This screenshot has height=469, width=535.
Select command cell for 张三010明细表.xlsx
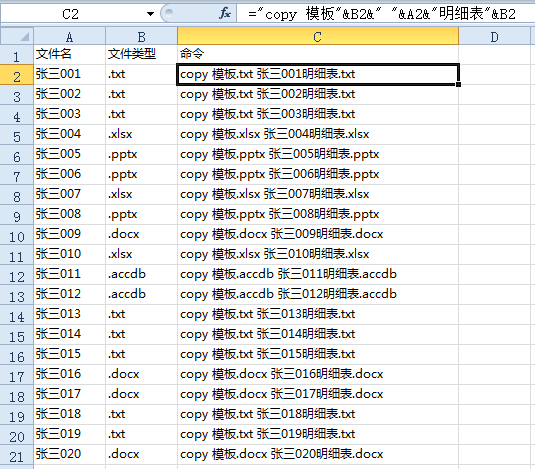[318, 254]
